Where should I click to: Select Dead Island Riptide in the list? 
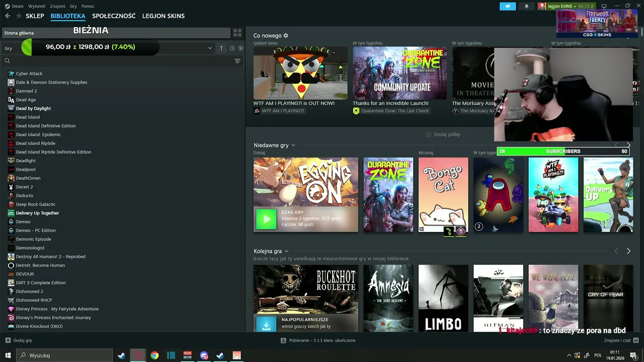coord(35,143)
